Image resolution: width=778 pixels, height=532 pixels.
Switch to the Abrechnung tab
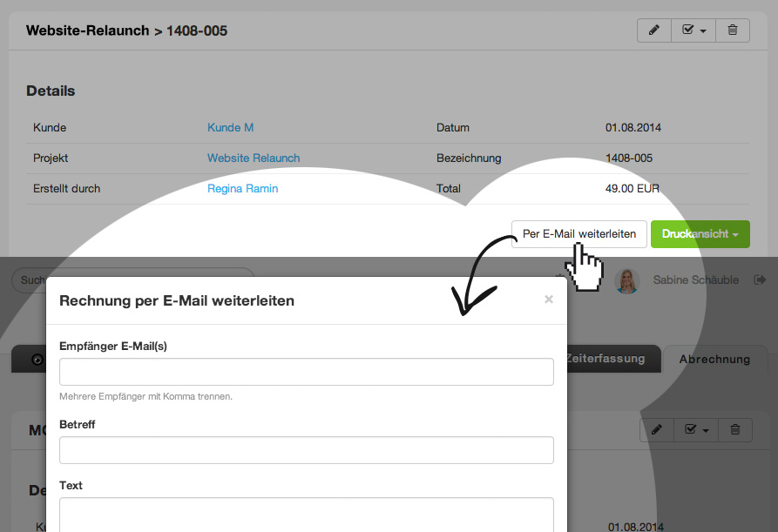coord(714,359)
